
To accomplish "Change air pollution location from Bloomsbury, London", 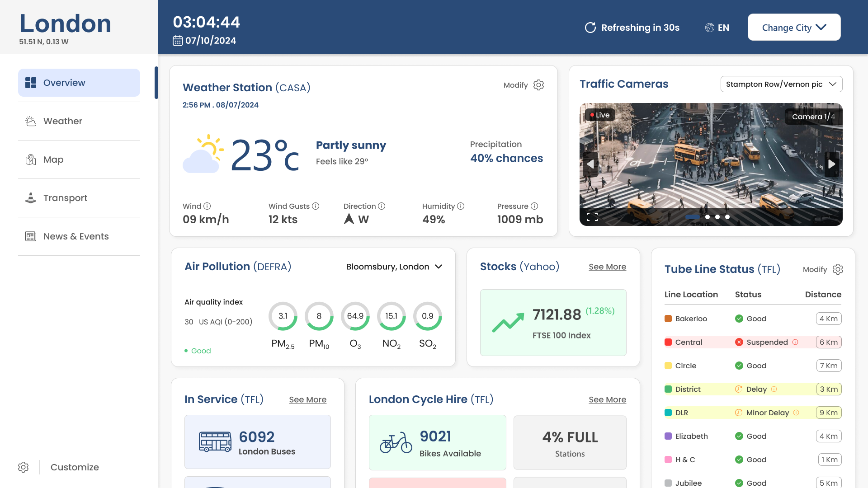I will click(394, 267).
